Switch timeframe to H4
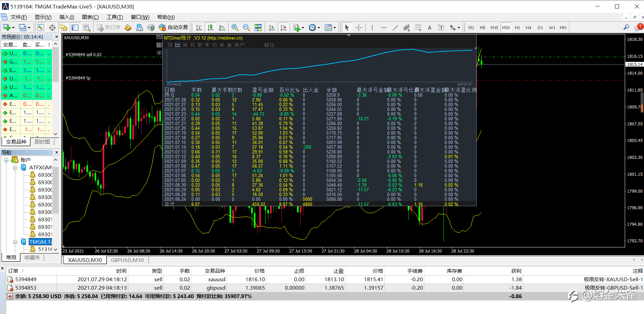The height and width of the screenshot is (314, 644). pos(529,28)
